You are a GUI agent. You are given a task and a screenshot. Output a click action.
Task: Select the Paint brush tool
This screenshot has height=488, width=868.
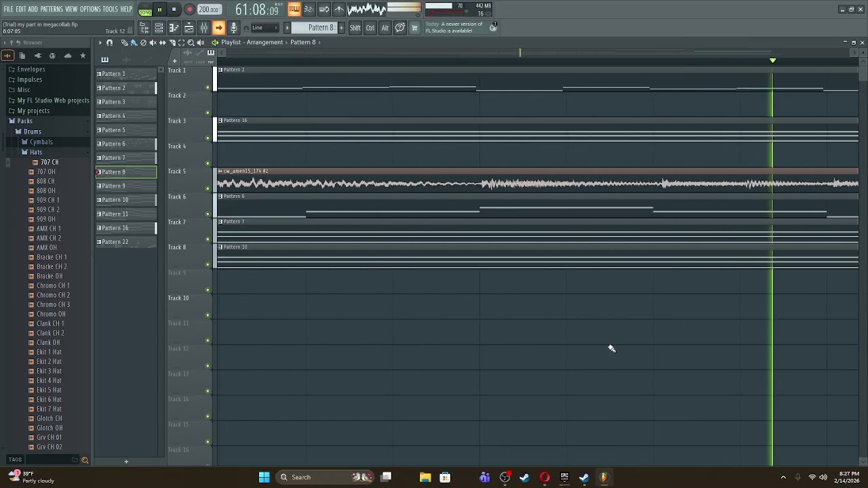tap(134, 43)
